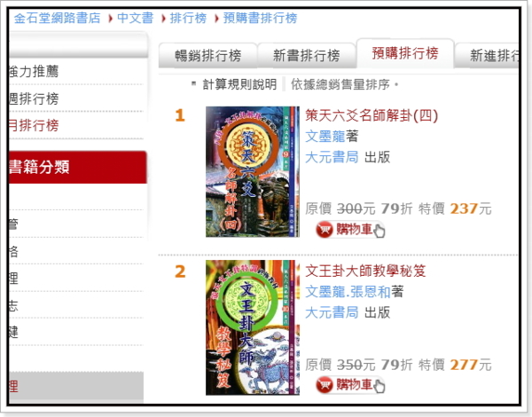The image size is (532, 417).
Task: Click the 預購書排行榜 breadcrumb link
Action: tap(260, 18)
